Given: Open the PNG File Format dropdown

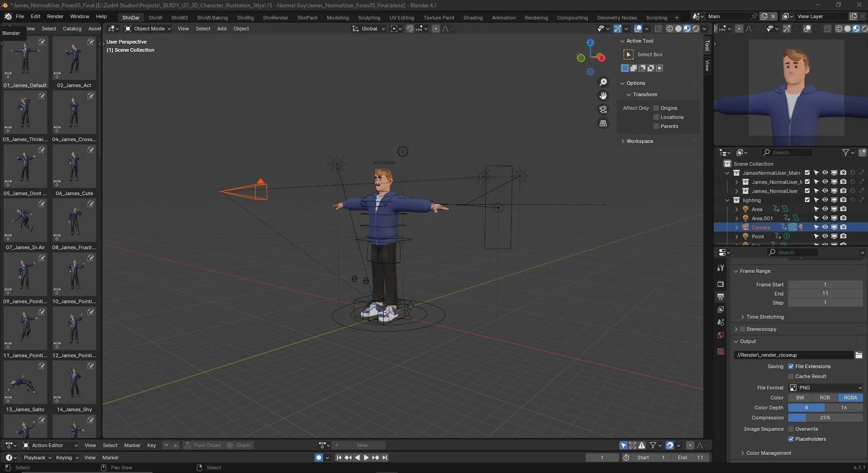Looking at the screenshot, I should tap(825, 388).
